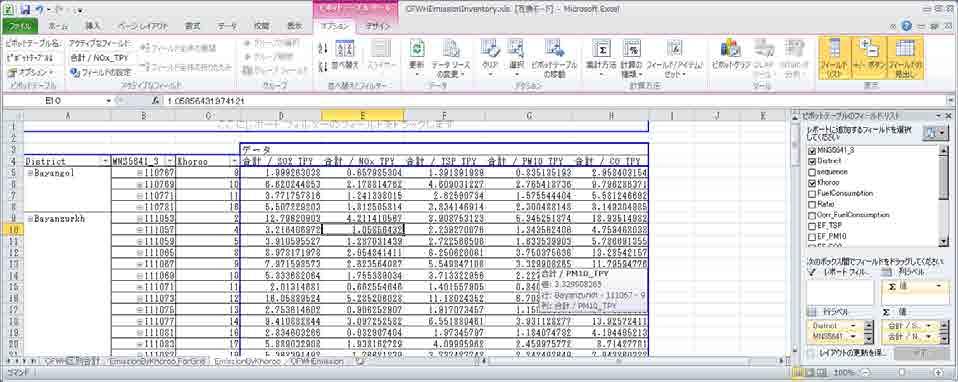Uncheck the District field checkbox
Viewport: 958px width, 382px height.
pyautogui.click(x=811, y=161)
